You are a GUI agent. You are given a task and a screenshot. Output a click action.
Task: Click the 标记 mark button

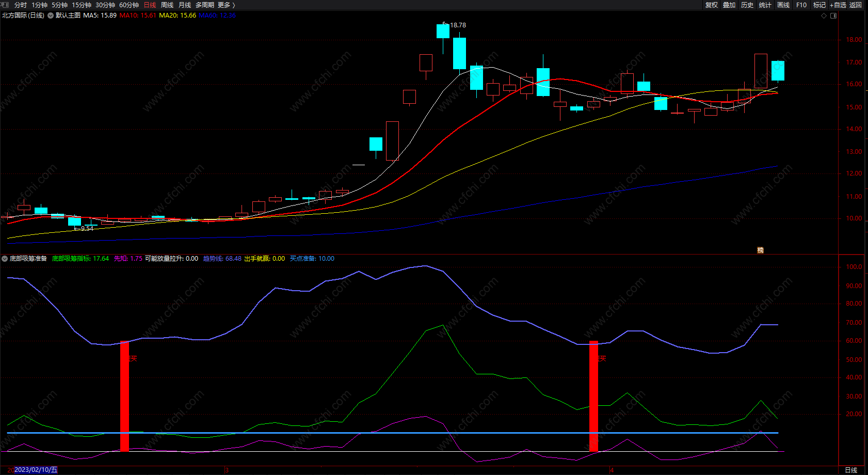[x=819, y=5]
